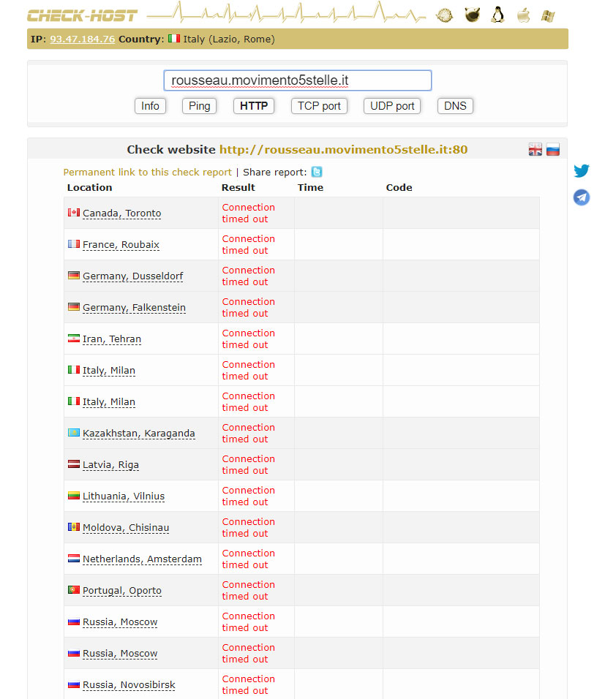The width and height of the screenshot is (616, 699).
Task: Click the Canada flag icon in Toronto row
Action: pos(74,213)
